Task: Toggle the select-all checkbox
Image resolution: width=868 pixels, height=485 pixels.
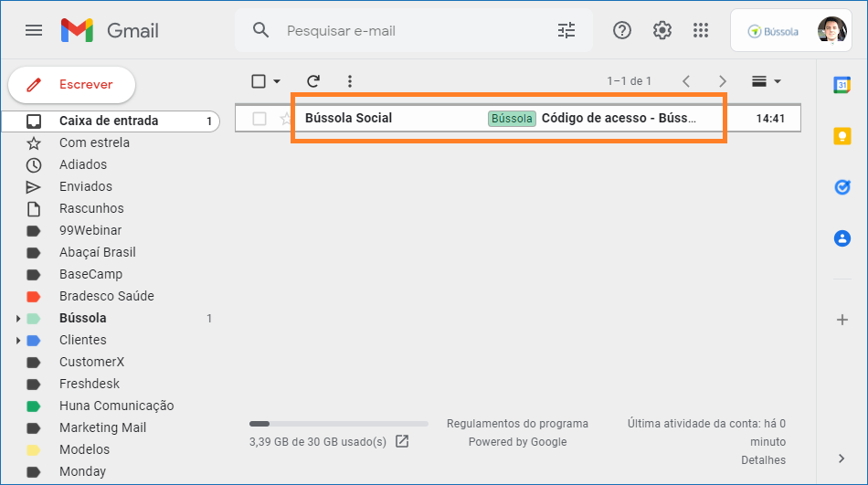Action: point(259,81)
